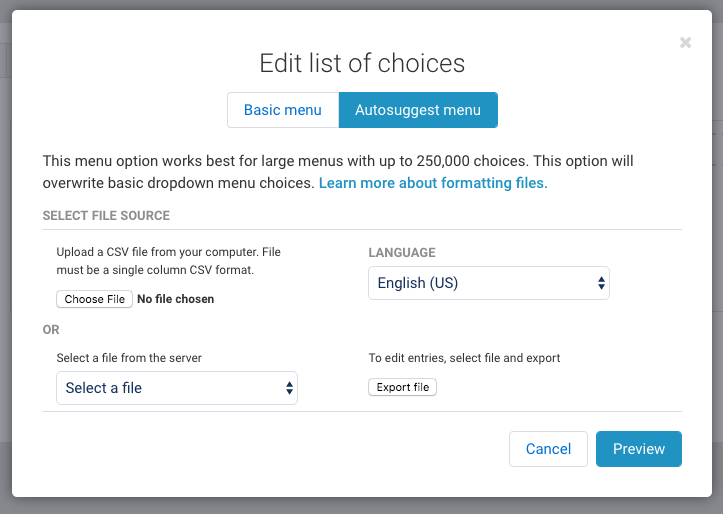Expand the Select a file dropdown

(176, 388)
